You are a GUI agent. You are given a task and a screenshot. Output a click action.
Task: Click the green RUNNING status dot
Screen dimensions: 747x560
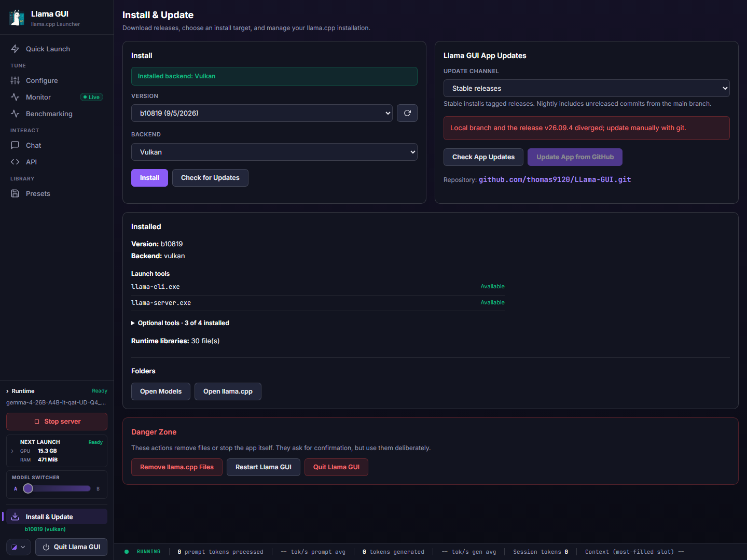(127, 552)
